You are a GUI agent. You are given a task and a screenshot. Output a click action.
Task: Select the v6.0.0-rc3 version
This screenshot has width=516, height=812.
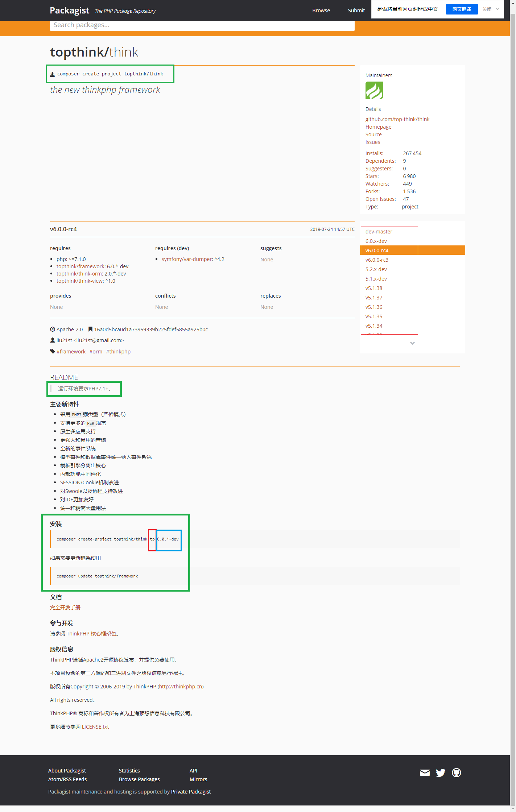[377, 260]
